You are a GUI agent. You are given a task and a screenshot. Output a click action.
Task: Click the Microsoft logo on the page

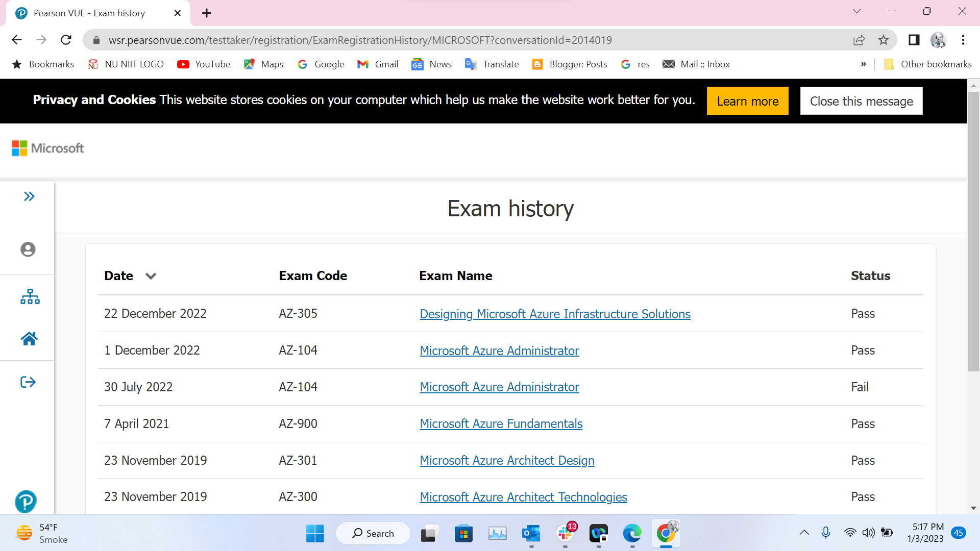pyautogui.click(x=47, y=148)
